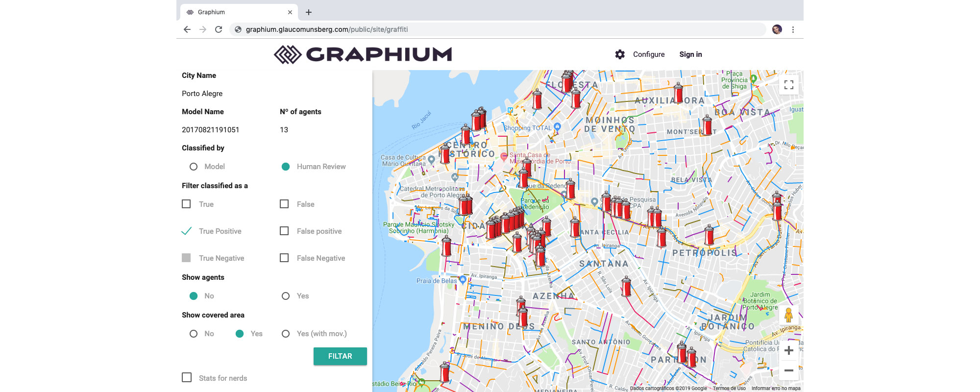The image size is (980, 392).
Task: Click the model name 20170821191051
Action: 211,130
